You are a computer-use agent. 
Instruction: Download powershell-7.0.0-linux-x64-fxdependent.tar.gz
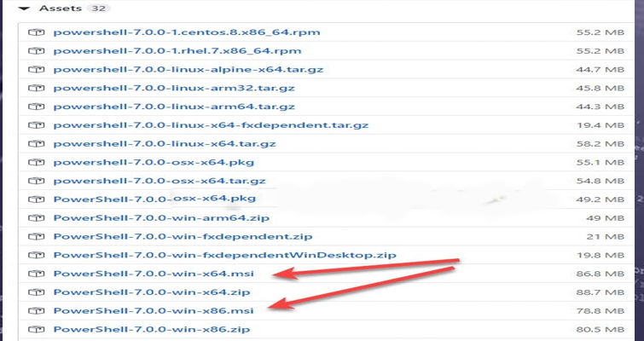[211, 125]
